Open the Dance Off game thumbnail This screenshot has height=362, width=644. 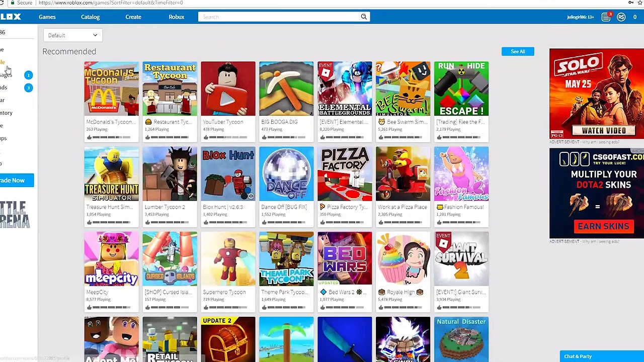point(286,173)
